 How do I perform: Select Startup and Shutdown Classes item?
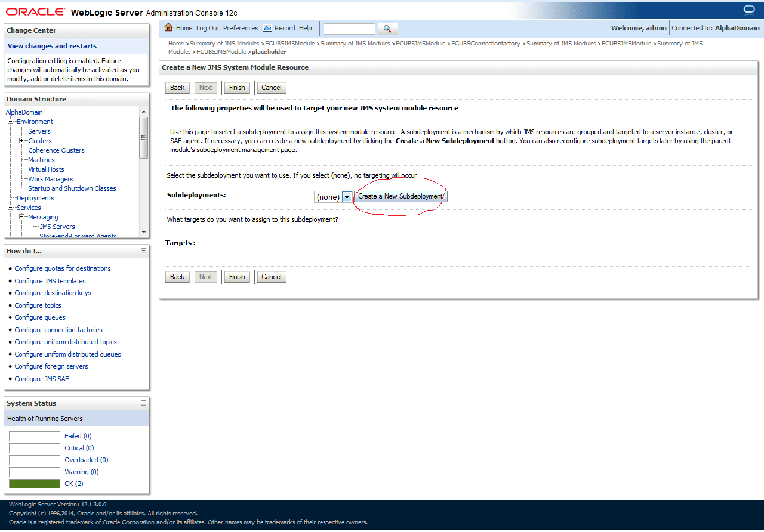pos(72,188)
